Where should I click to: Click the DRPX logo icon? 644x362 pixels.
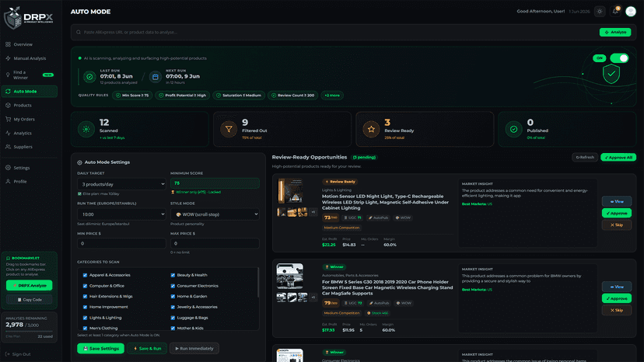[12, 18]
